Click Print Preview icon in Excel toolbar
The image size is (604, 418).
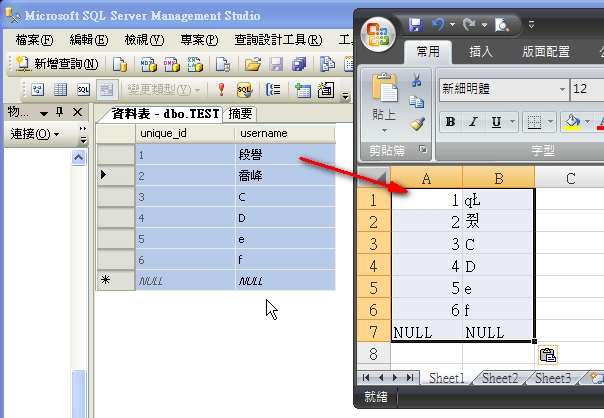(502, 25)
